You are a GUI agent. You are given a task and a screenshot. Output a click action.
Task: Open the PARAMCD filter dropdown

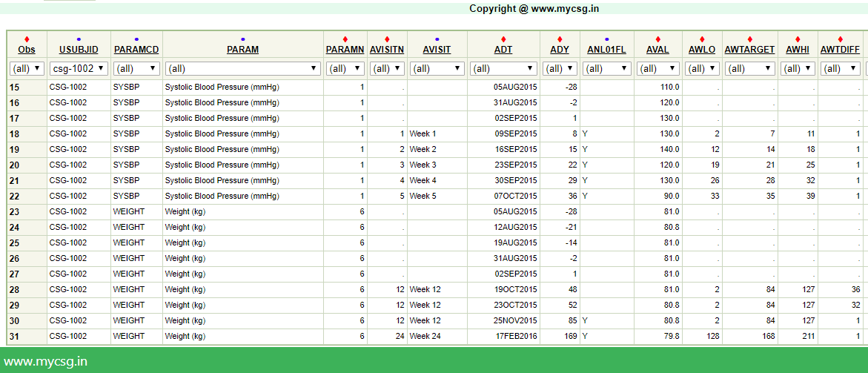tap(136, 69)
